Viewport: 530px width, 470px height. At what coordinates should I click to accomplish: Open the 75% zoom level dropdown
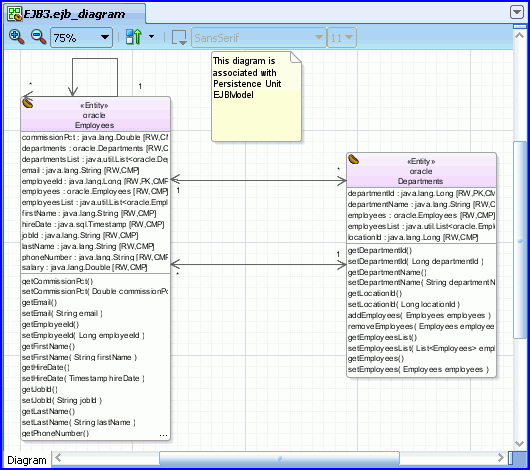coord(81,38)
